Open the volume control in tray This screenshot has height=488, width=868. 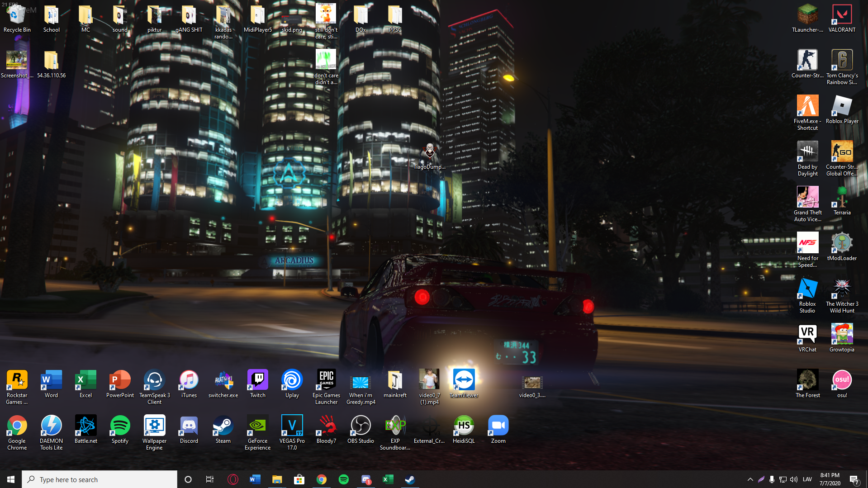(794, 479)
